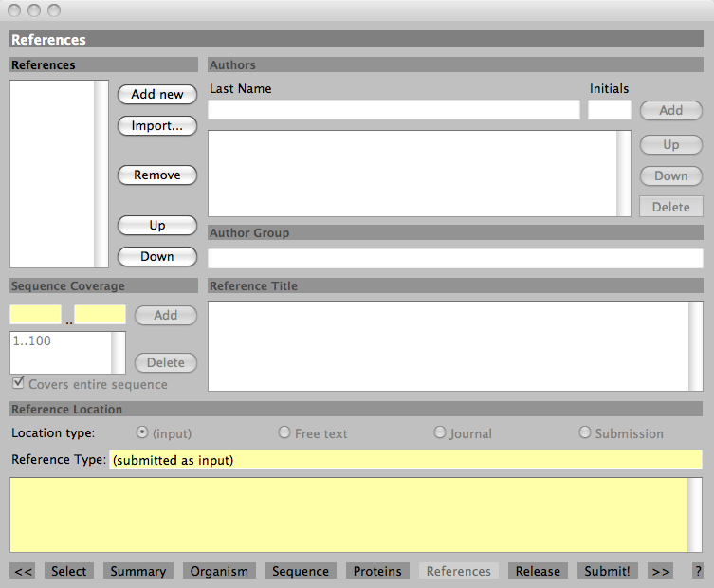
Task: Click the Author Group text field
Action: 455,259
